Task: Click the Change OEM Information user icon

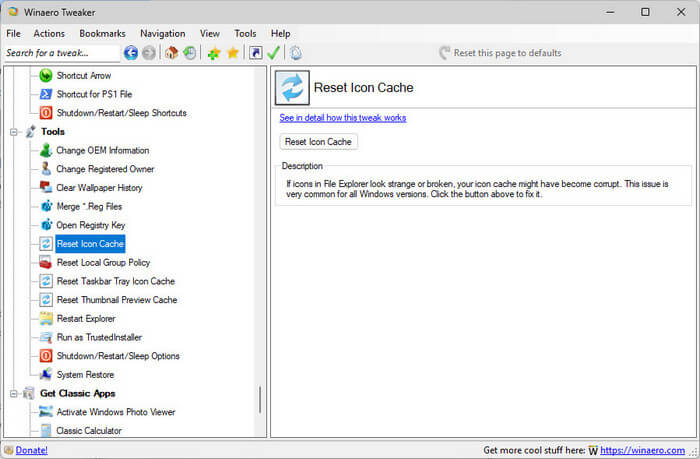Action: pos(46,150)
